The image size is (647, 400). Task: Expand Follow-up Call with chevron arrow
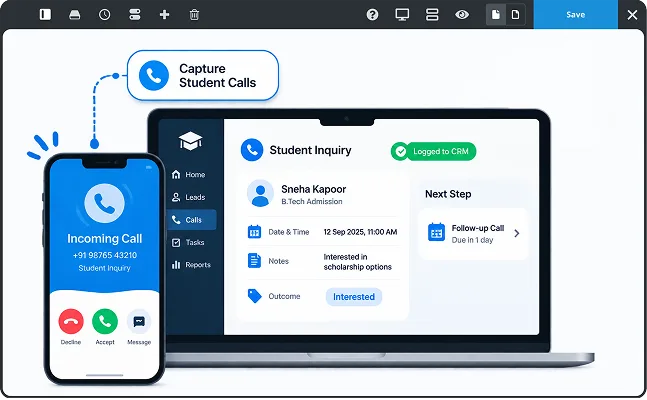coord(517,233)
